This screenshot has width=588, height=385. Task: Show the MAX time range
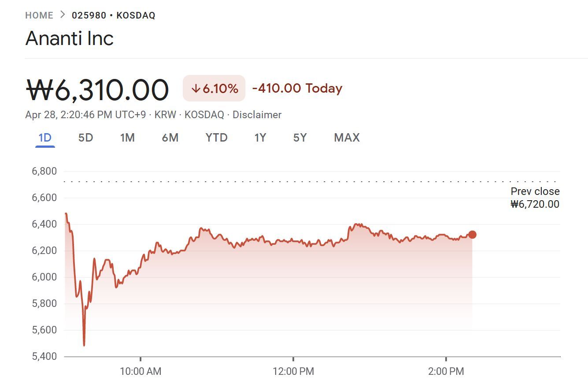[347, 138]
